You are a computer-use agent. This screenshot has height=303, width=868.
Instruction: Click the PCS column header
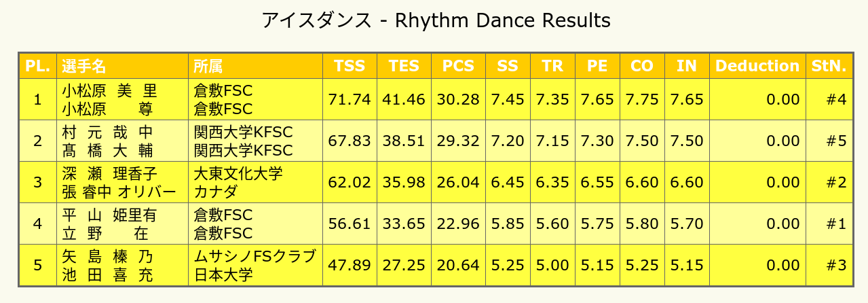tap(458, 66)
